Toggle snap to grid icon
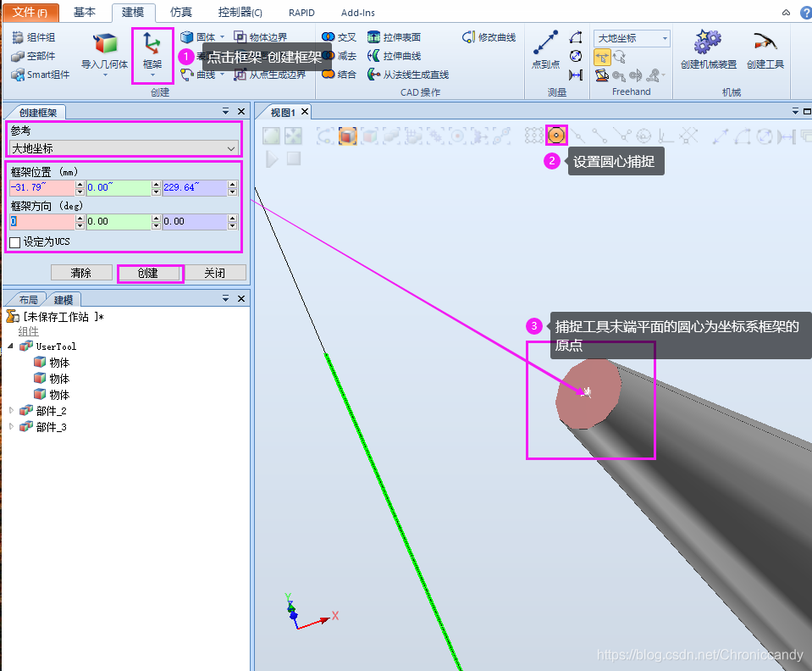The height and width of the screenshot is (671, 812). 533,136
